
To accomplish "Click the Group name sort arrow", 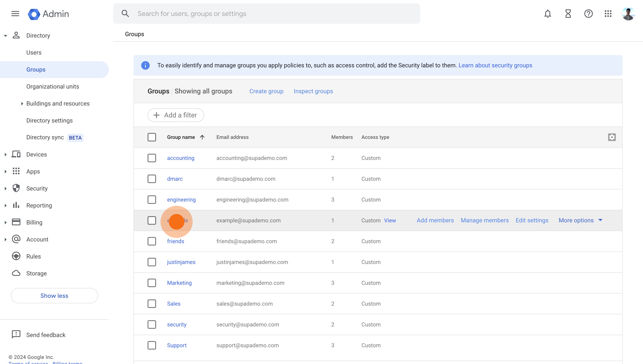I will click(202, 137).
